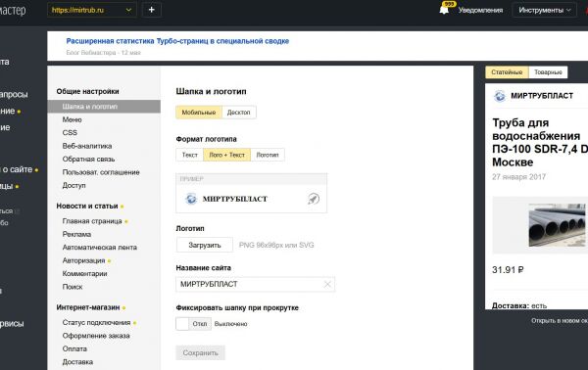Click the price 31.91 ₽ in preview
588x370 pixels.
(508, 269)
